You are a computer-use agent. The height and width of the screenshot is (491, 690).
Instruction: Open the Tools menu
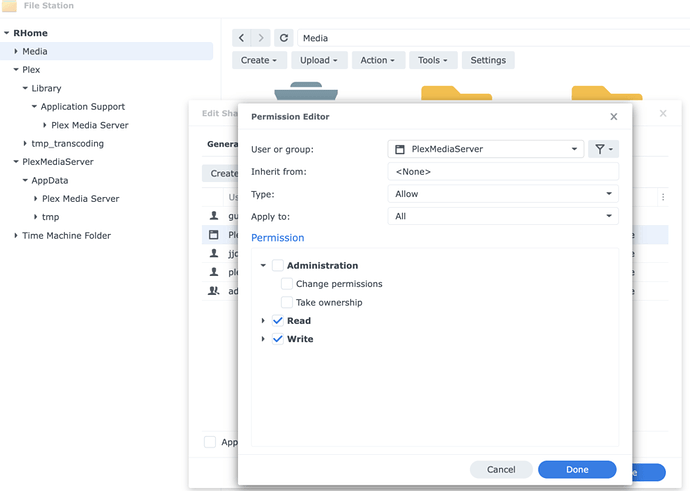[x=433, y=60]
